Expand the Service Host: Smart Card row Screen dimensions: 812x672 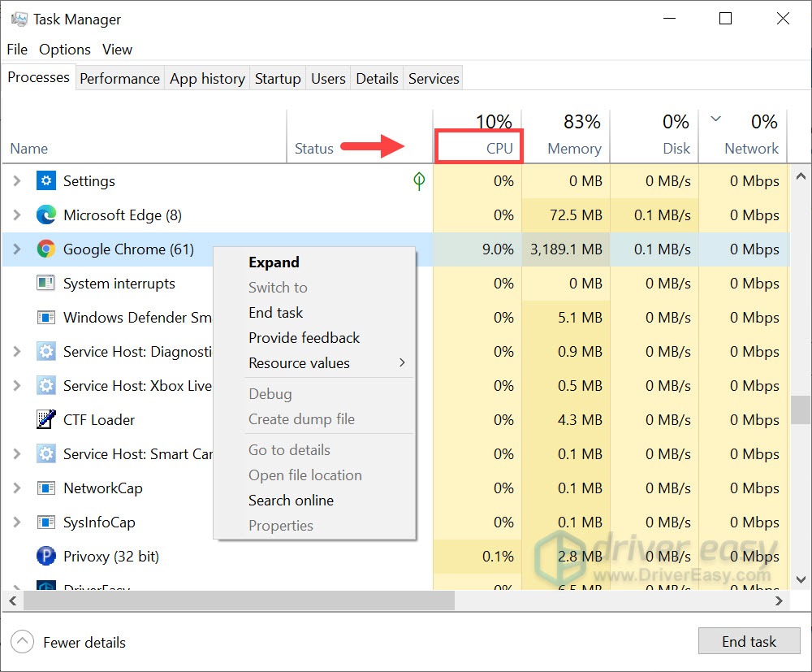(x=16, y=454)
